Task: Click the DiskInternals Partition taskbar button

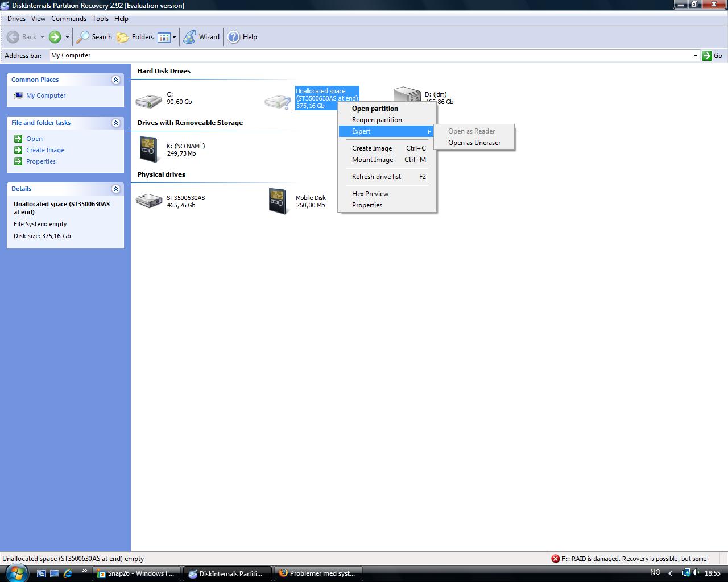Action: click(227, 573)
